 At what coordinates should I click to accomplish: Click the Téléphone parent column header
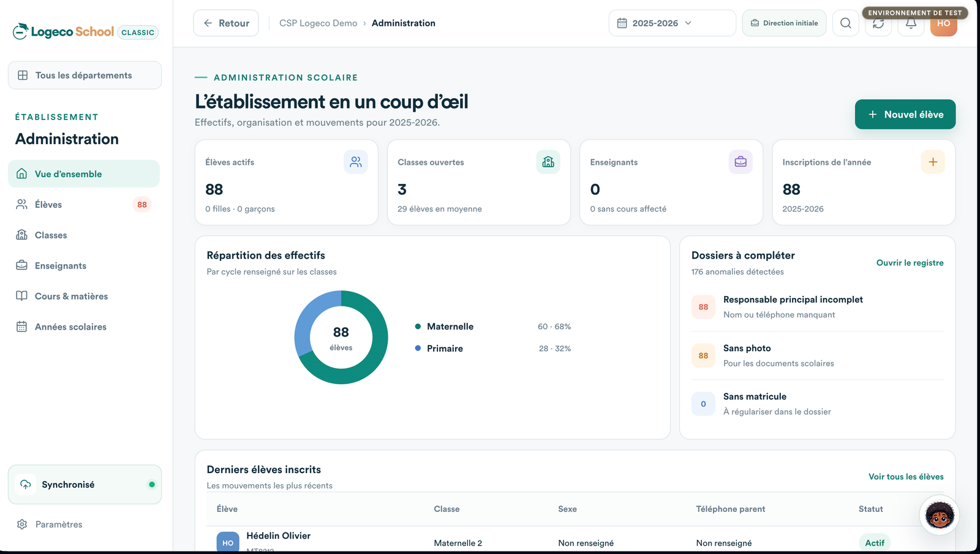click(x=731, y=509)
